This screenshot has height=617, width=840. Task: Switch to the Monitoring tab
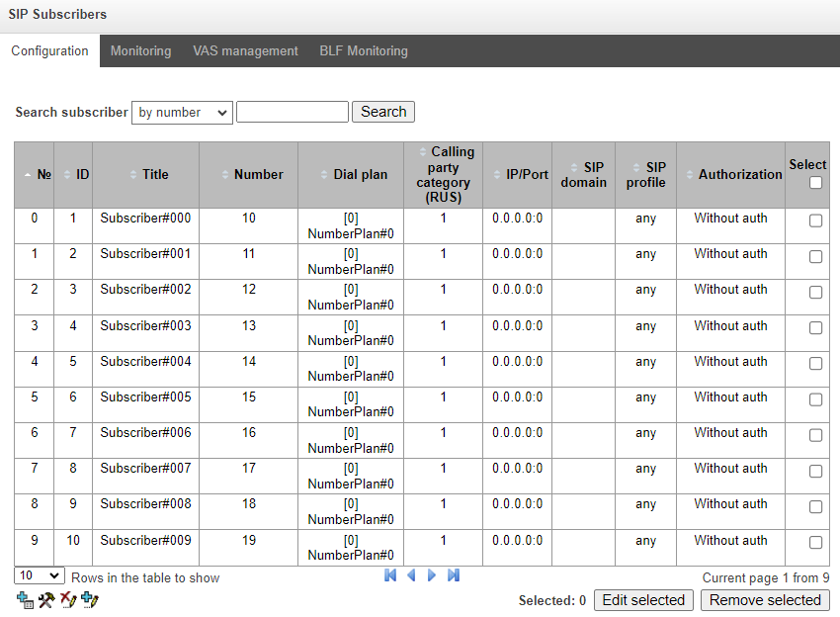(x=140, y=50)
